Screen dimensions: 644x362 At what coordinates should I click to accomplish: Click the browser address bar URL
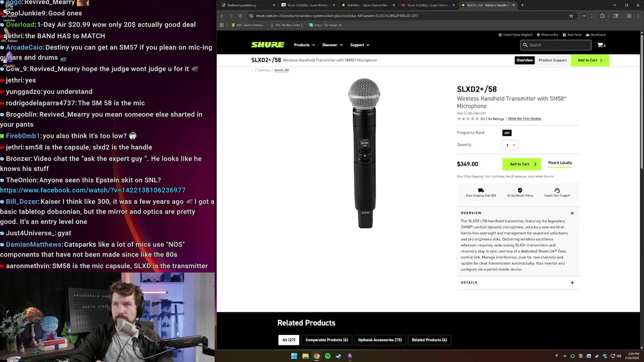click(337, 16)
